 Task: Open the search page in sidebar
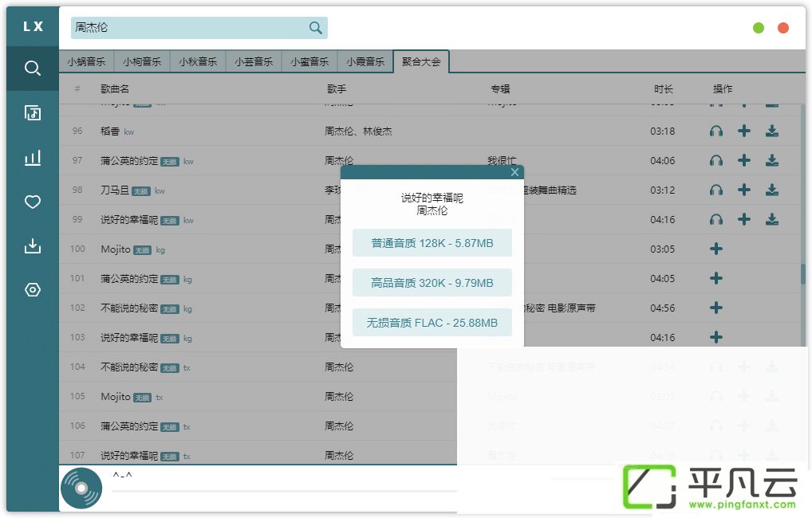click(x=33, y=69)
